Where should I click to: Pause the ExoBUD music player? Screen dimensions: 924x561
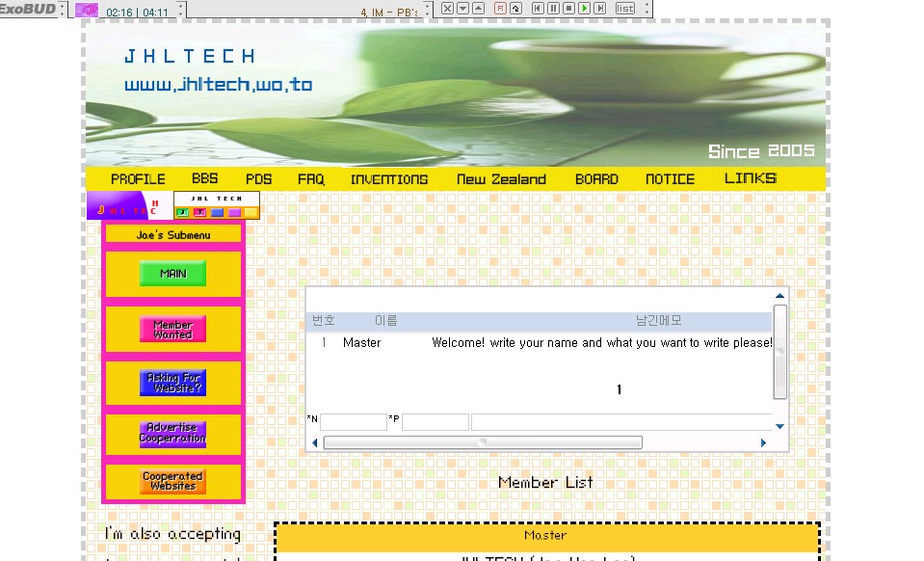coord(554,8)
